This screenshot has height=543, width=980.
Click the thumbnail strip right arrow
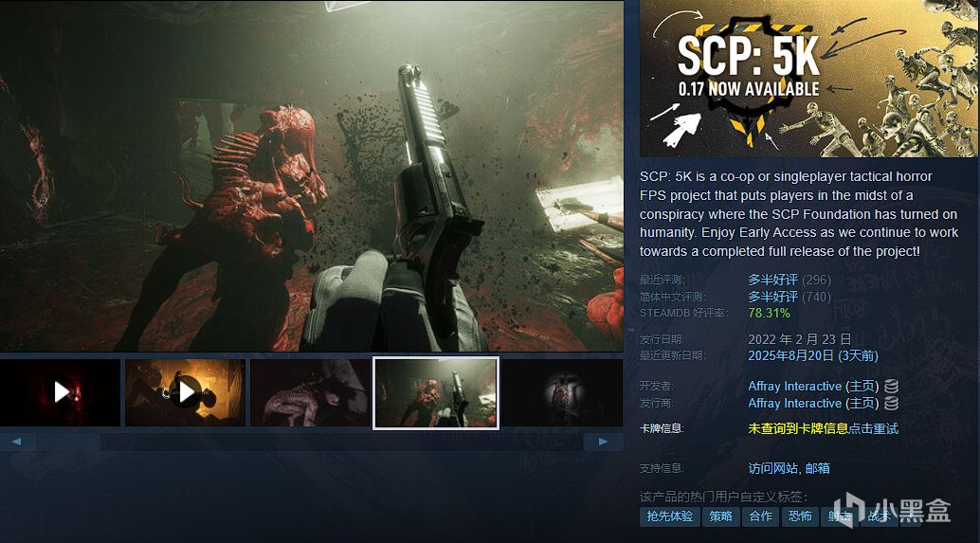tap(603, 442)
